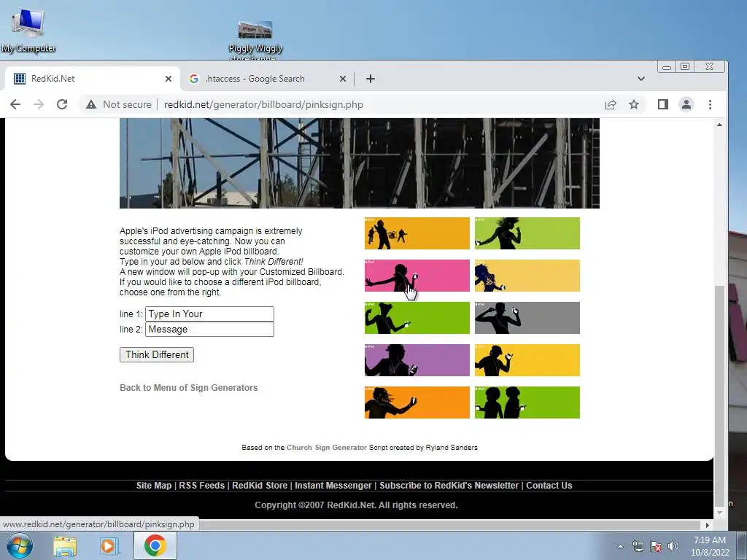Open a new tab with plus

370,79
